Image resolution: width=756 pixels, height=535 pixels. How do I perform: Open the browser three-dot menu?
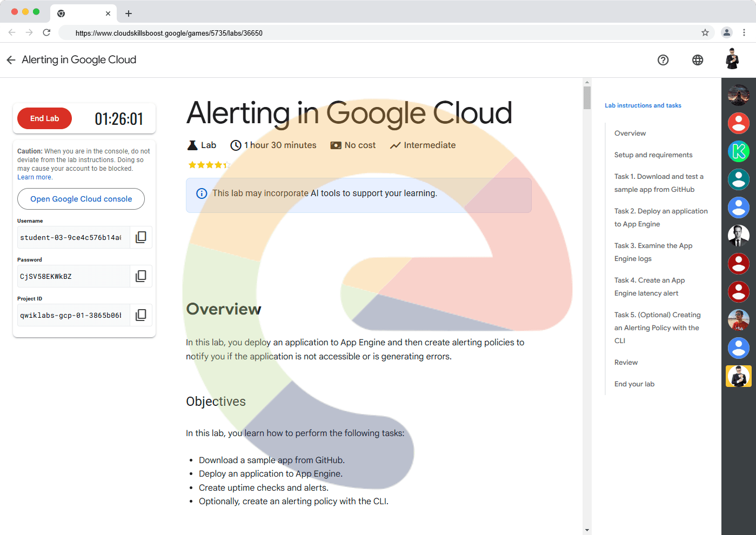[744, 33]
